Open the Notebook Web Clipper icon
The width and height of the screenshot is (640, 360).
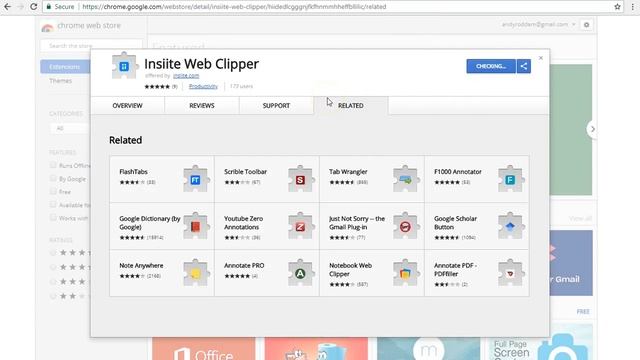405,273
